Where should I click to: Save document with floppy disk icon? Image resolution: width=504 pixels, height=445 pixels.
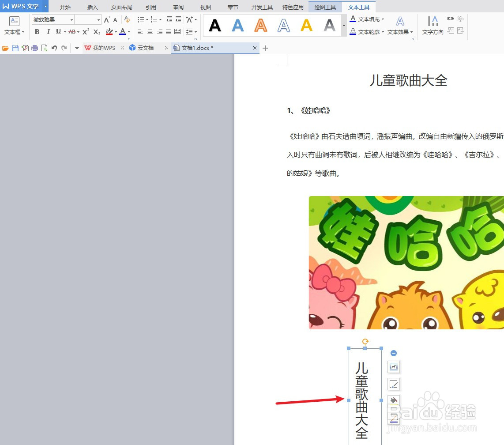(15, 48)
